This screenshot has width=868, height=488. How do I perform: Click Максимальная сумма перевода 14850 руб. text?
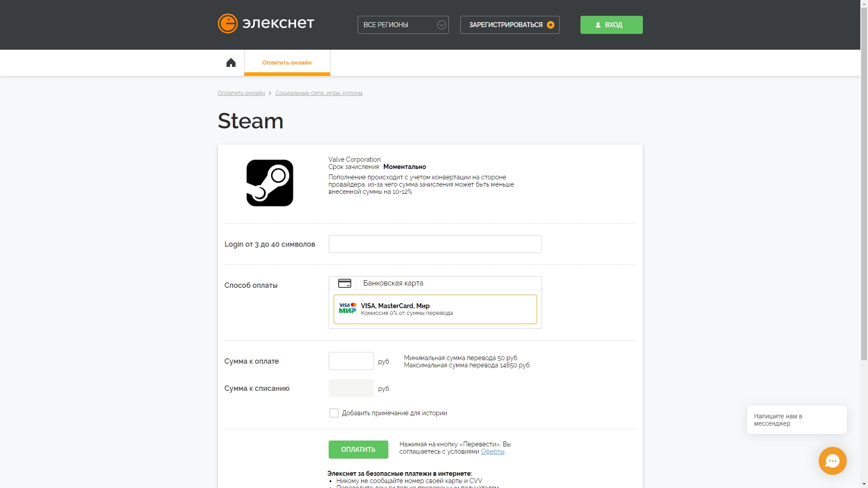click(x=467, y=365)
